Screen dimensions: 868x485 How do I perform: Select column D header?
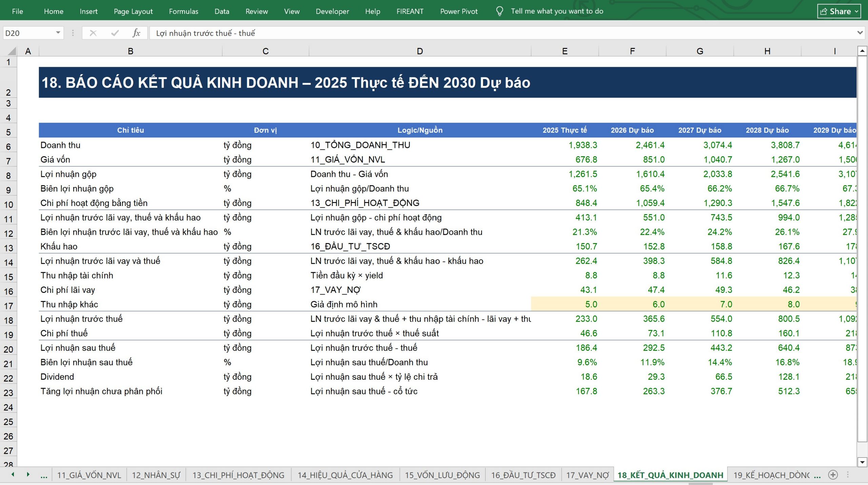(x=420, y=51)
